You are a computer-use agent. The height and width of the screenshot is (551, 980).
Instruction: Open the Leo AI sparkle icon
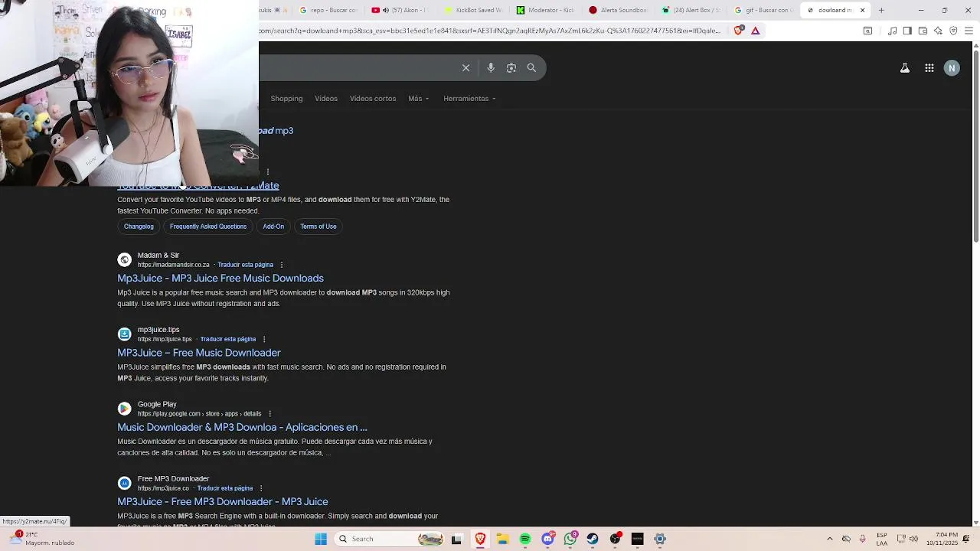point(939,31)
